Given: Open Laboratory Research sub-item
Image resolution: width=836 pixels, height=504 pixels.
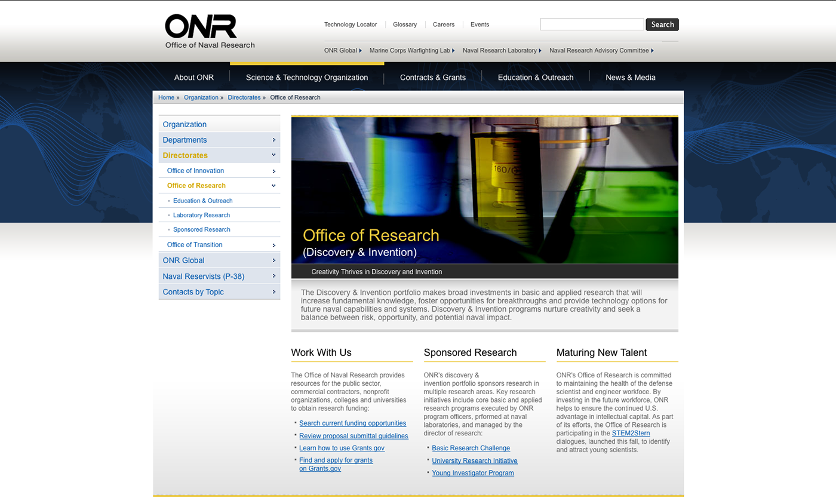Looking at the screenshot, I should 201,215.
